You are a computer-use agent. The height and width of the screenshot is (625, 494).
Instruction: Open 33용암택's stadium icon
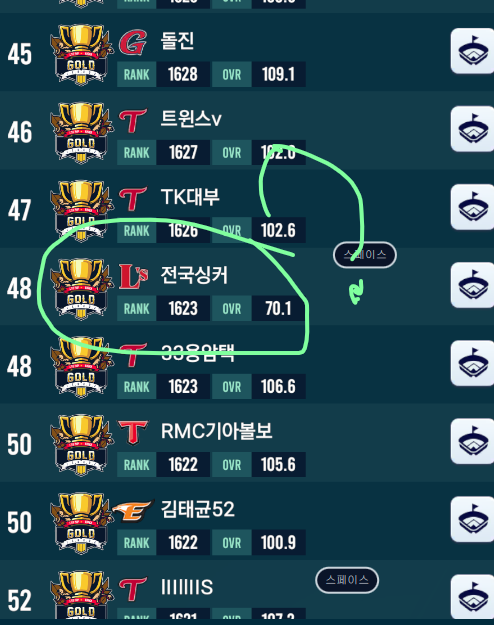click(x=472, y=363)
